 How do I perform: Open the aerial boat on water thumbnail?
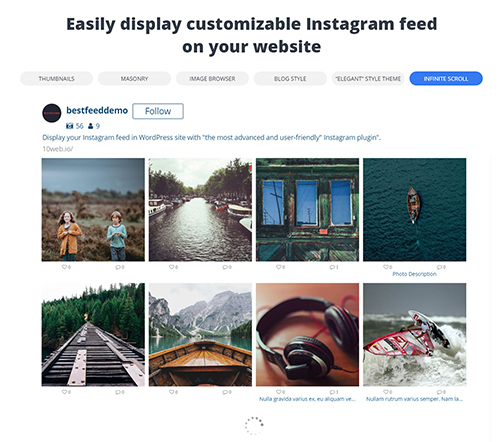tap(414, 210)
